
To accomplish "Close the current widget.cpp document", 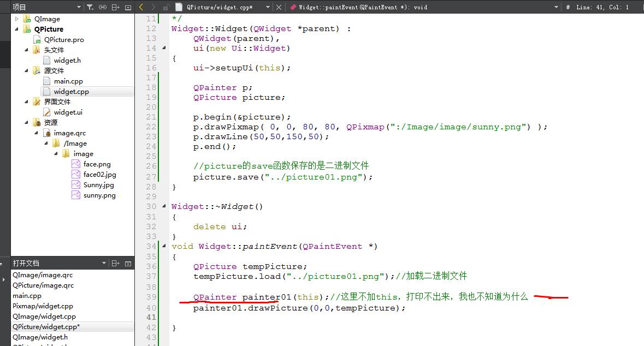I will pos(279,7).
